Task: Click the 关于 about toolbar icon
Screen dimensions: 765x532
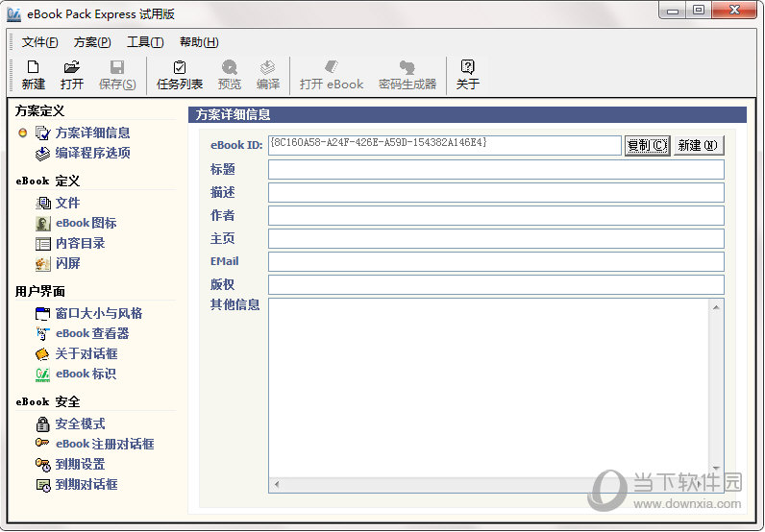Action: 467,67
